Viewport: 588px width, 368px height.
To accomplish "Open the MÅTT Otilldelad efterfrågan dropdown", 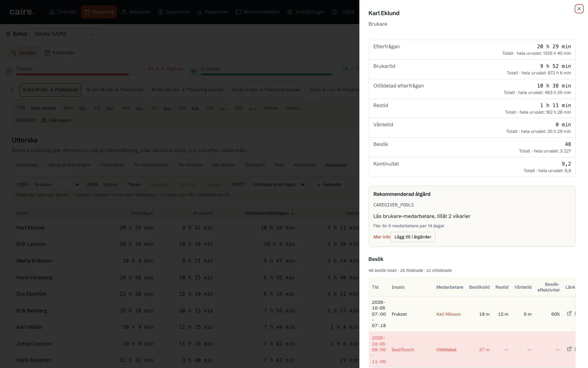I will pyautogui.click(x=278, y=184).
